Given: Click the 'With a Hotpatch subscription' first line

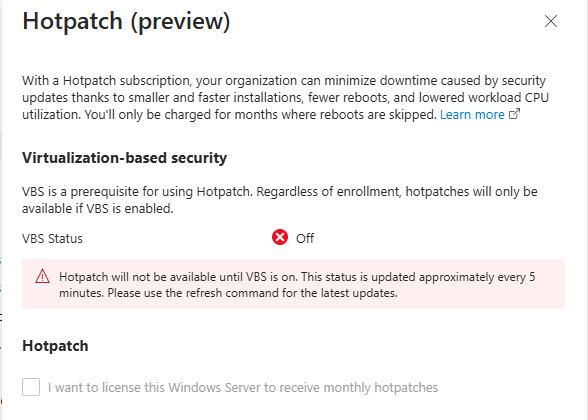Looking at the screenshot, I should coord(284,81).
